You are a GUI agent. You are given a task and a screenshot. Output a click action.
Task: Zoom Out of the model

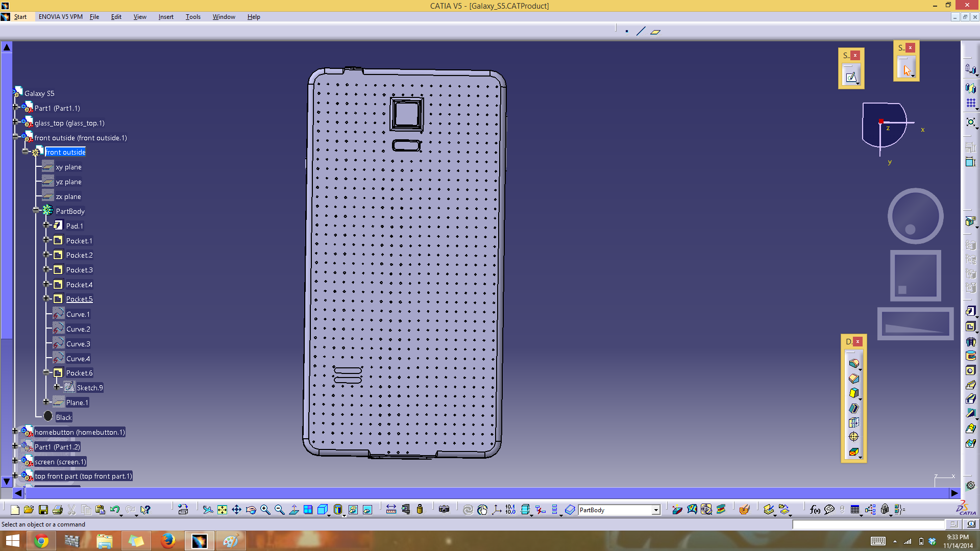pos(279,510)
